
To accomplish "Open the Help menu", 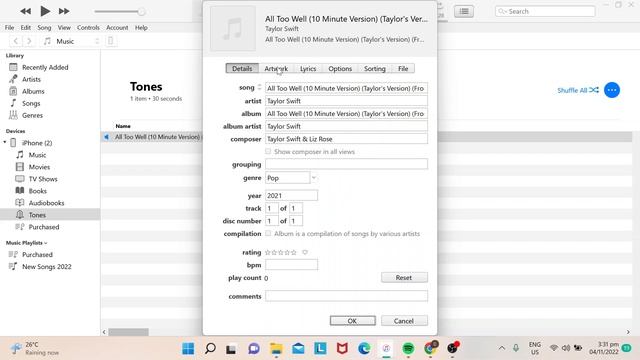I will point(141,28).
